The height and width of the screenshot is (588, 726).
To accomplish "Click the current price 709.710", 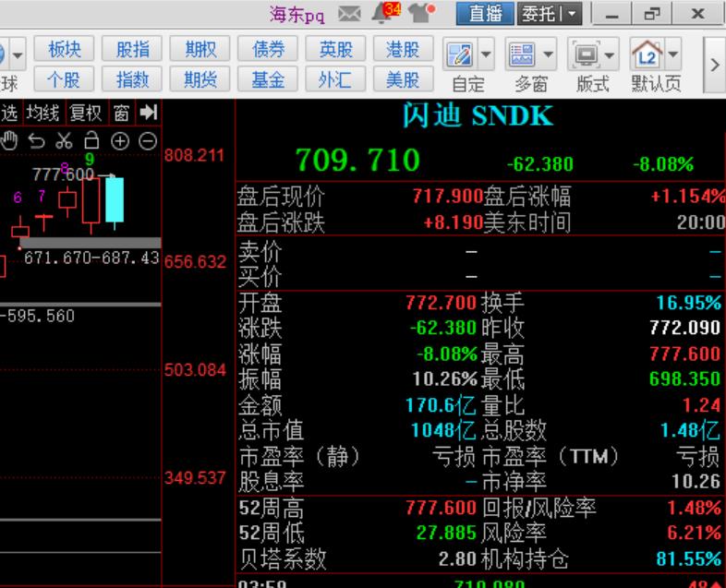I will 357,160.
